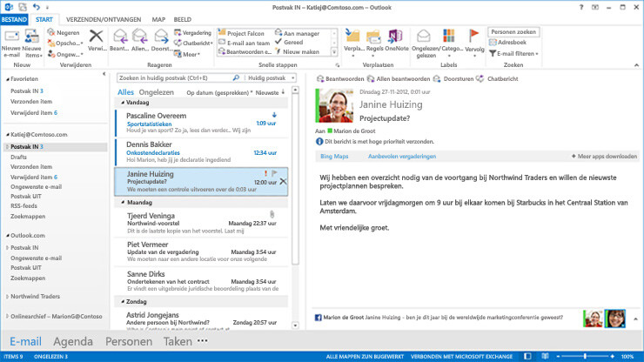Collapse the Favorieten section
The width and height of the screenshot is (644, 362).
7,79
